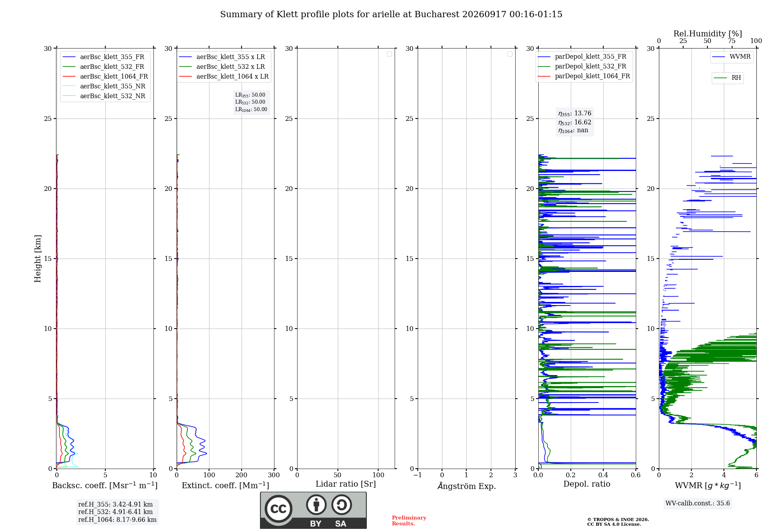Click the 100 tick on Rel.Humidity axis

pos(756,41)
